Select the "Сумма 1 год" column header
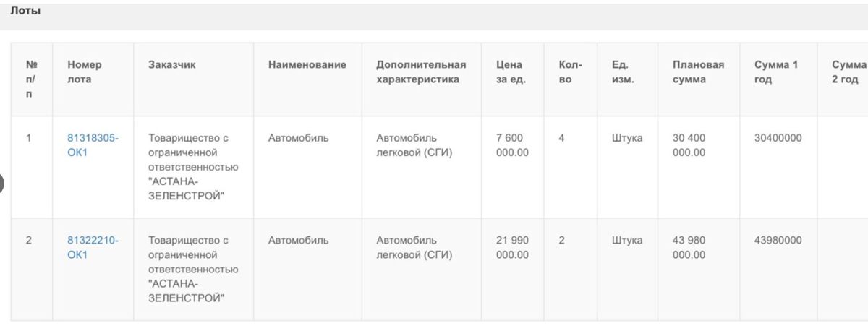The width and height of the screenshot is (868, 331). tap(775, 72)
